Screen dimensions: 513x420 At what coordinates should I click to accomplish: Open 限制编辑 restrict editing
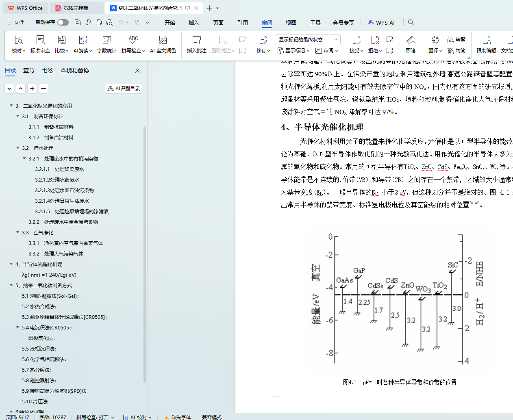pos(487,44)
